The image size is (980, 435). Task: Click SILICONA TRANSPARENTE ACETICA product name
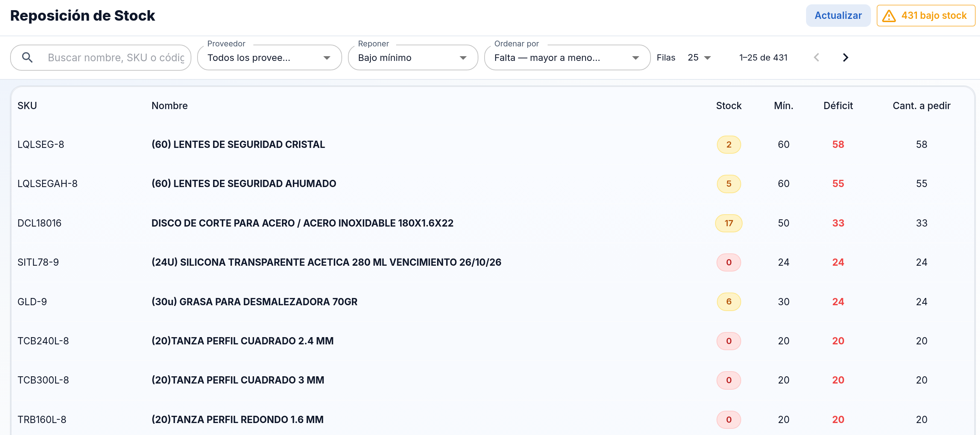[327, 262]
